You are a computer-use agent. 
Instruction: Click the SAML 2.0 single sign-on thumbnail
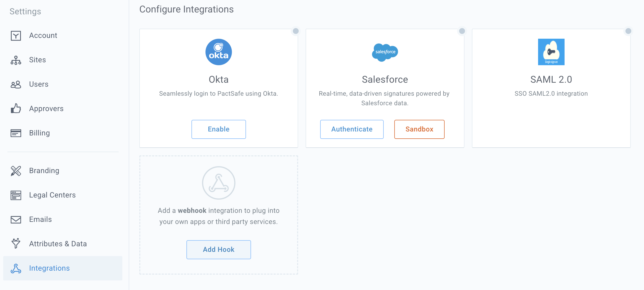pyautogui.click(x=551, y=52)
